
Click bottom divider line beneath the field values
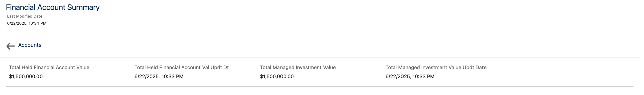pos(319,87)
